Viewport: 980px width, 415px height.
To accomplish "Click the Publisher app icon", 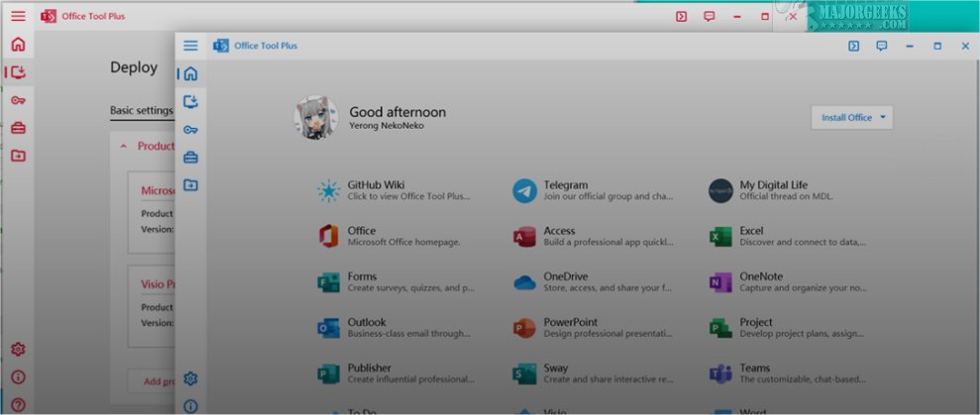I will click(329, 373).
